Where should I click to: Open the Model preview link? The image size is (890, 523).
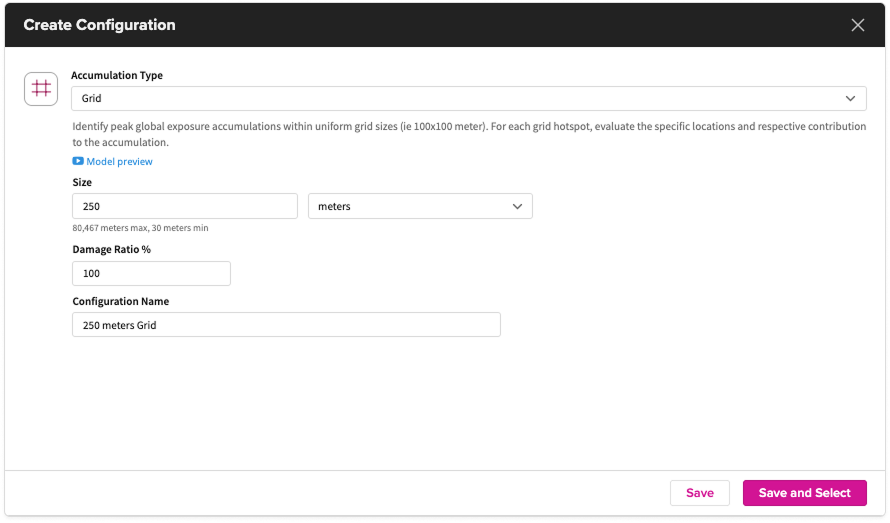tap(119, 161)
